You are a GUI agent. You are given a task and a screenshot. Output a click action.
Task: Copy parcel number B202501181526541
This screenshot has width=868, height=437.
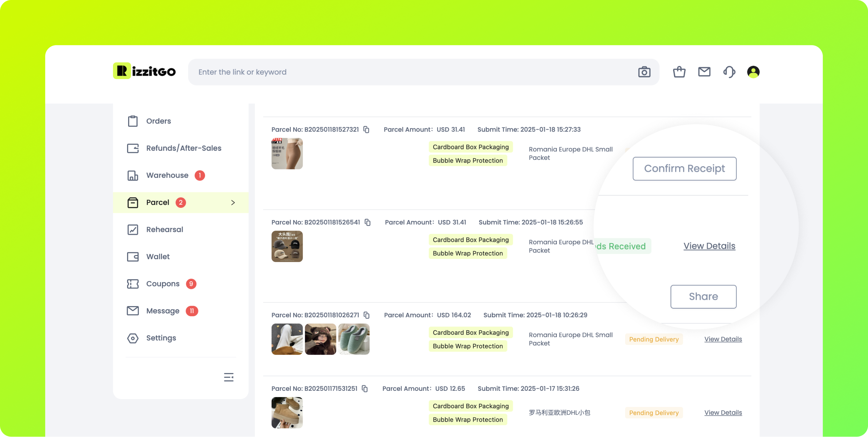pyautogui.click(x=367, y=222)
